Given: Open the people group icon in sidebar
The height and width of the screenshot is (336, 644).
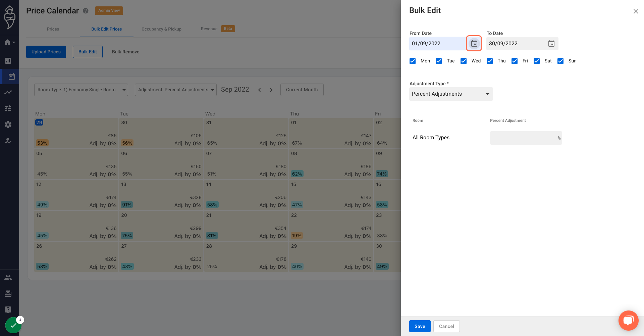Looking at the screenshot, I should (x=8, y=278).
